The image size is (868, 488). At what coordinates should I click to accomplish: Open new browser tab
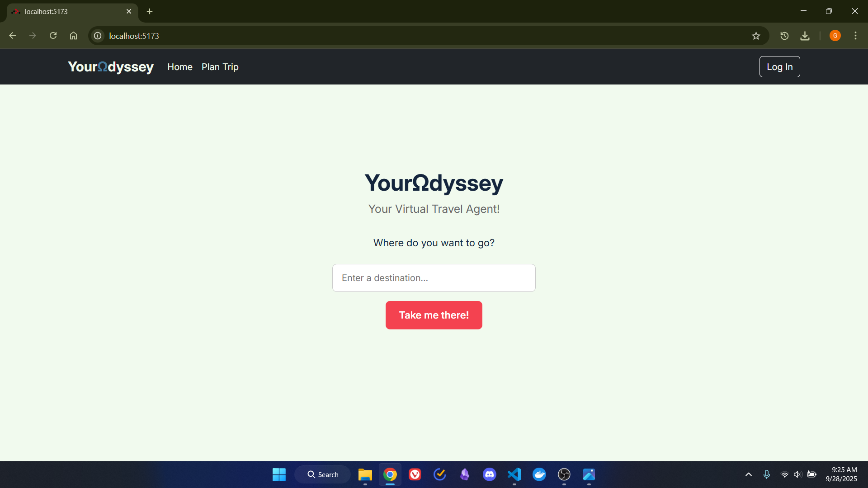click(150, 11)
